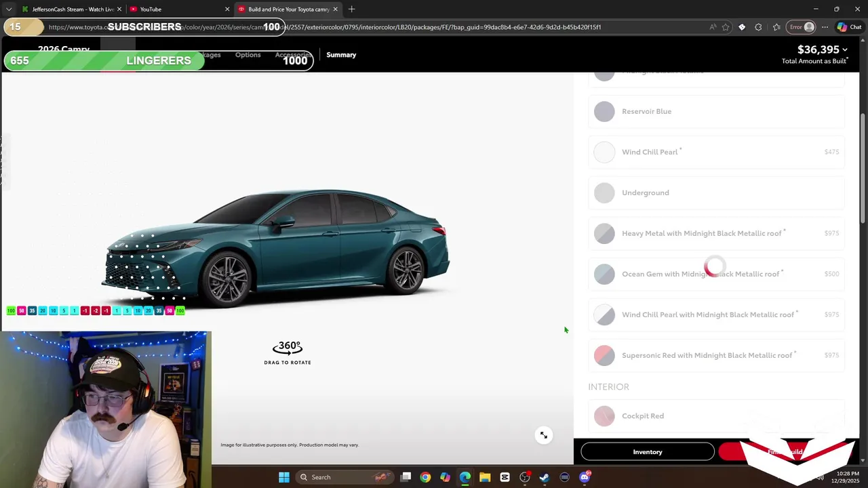Select Wind Chill Pearl with Midnight Black roof
Viewport: 868px width, 488px height.
(x=716, y=314)
